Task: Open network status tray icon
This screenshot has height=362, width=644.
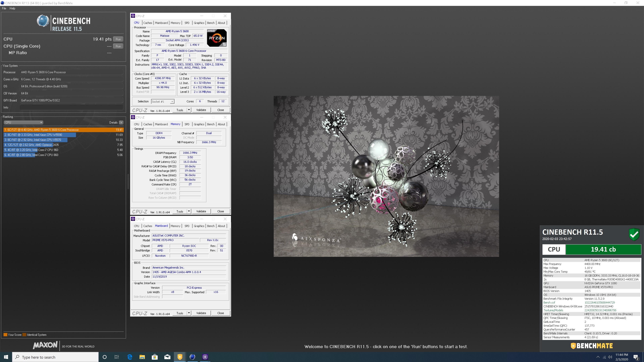Action: pos(604,357)
